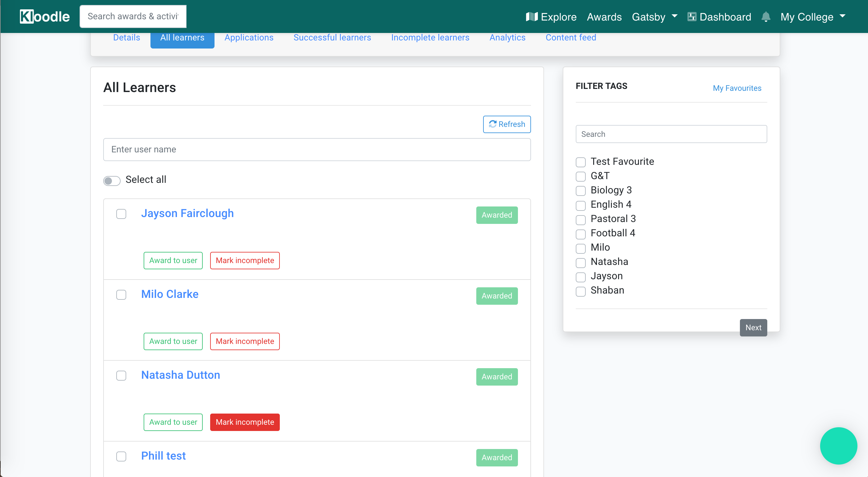
Task: Open Phill test profile link
Action: pos(164,456)
